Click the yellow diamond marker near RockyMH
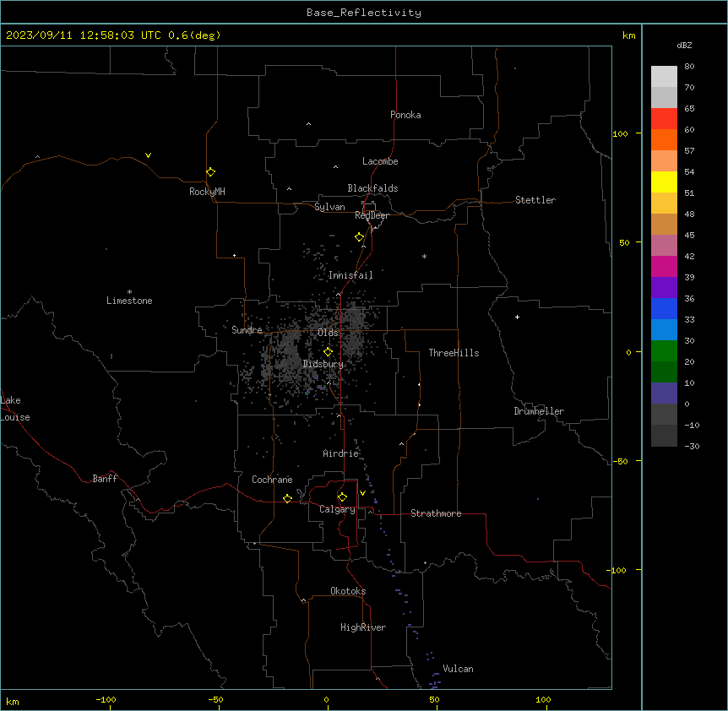 [x=210, y=172]
